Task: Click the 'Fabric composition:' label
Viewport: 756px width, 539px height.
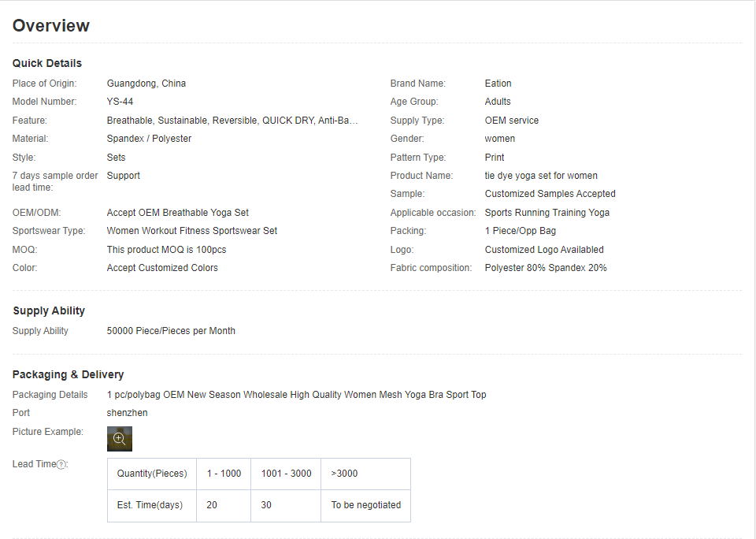Action: point(431,268)
